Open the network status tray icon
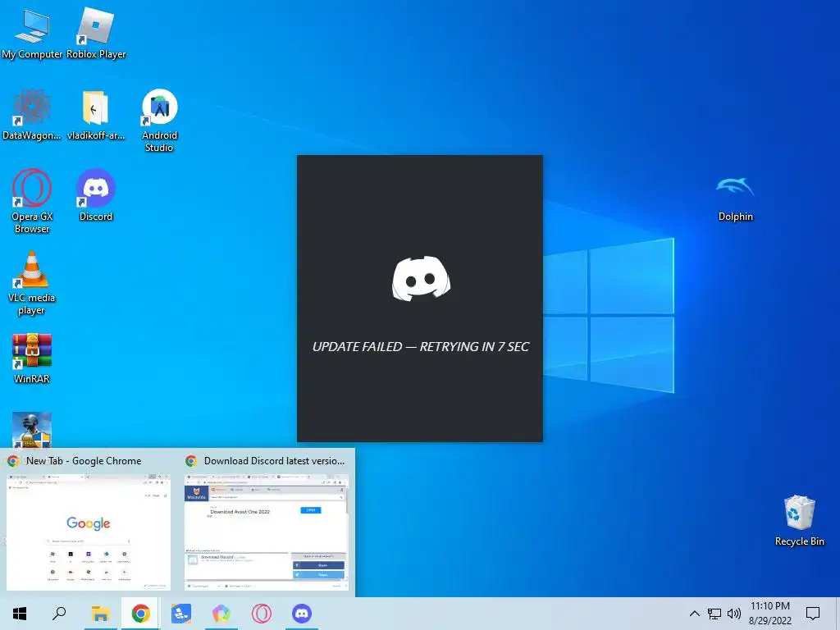The height and width of the screenshot is (630, 840). (714, 614)
